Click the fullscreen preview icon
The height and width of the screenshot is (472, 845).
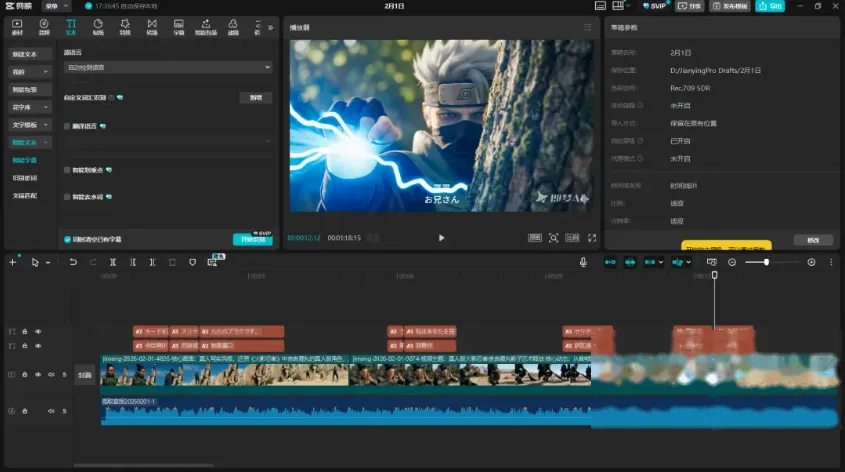(592, 238)
